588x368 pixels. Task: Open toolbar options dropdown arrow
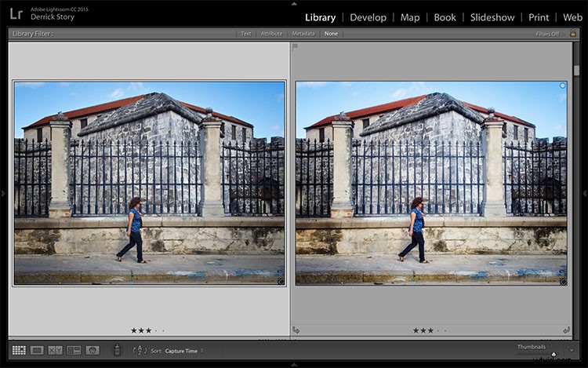[x=572, y=351]
